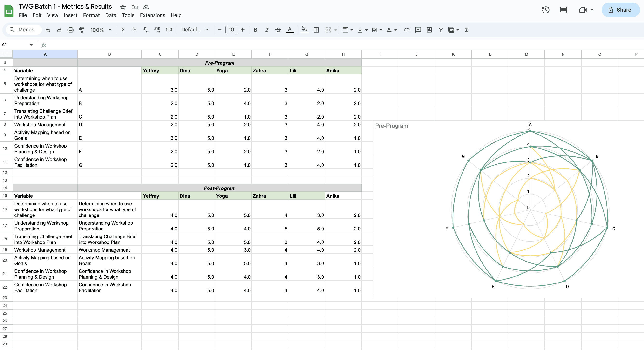Click the create a filter icon

(x=441, y=30)
